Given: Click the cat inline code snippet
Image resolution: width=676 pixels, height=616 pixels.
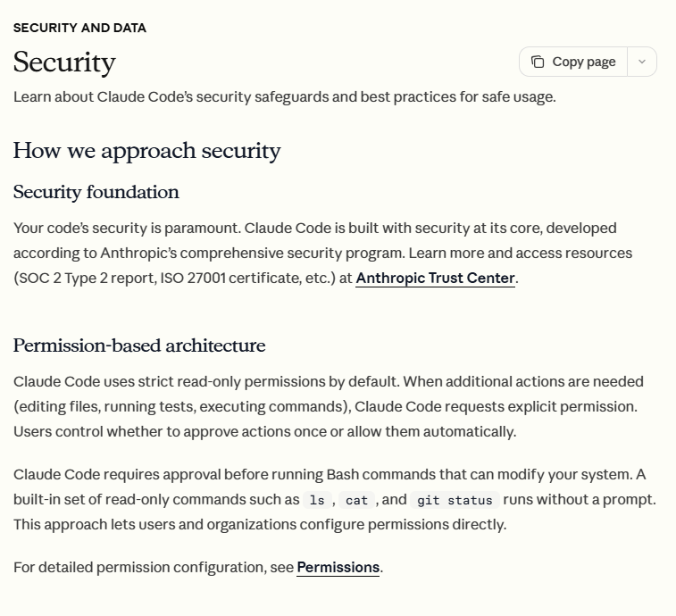Looking at the screenshot, I should (356, 500).
